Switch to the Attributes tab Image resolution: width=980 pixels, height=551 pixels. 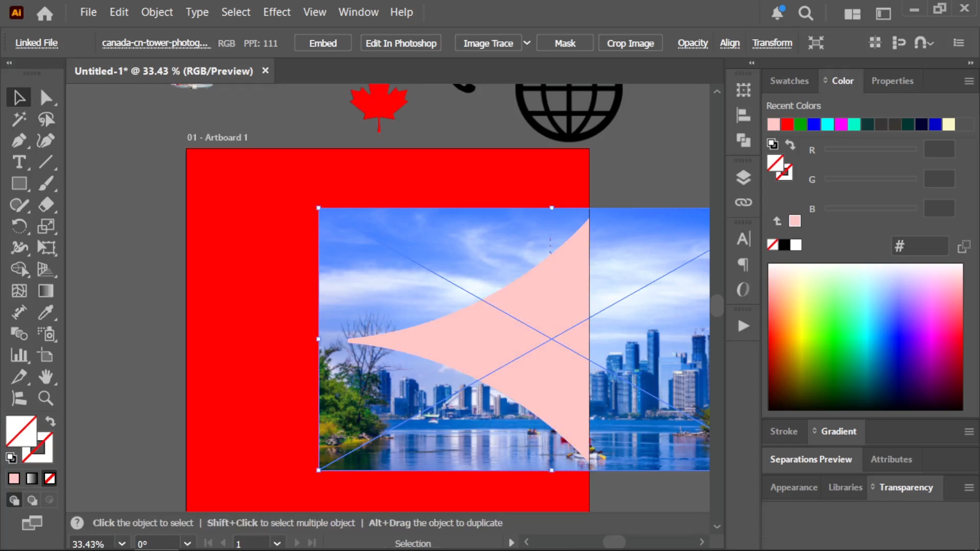[891, 459]
